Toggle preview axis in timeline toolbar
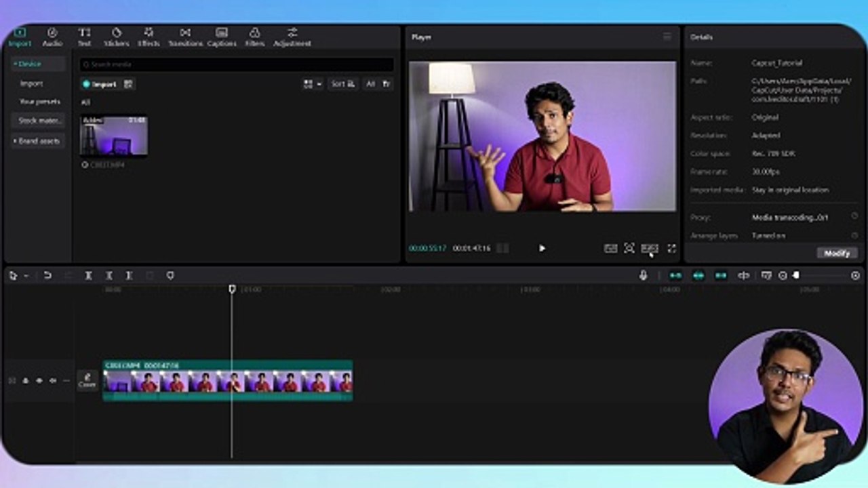Image resolution: width=868 pixels, height=488 pixels. pyautogui.click(x=744, y=276)
